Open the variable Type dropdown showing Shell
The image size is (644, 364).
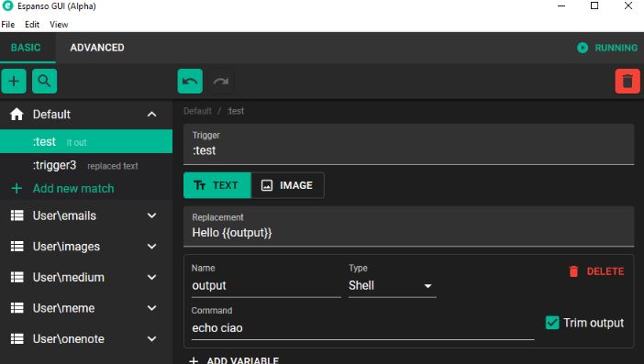coord(393,286)
